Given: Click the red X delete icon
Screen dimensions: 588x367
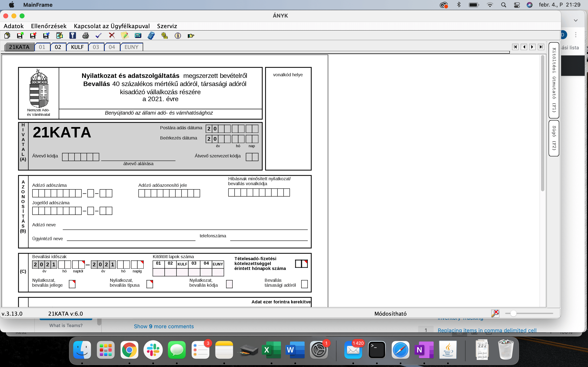Looking at the screenshot, I should (x=112, y=35).
